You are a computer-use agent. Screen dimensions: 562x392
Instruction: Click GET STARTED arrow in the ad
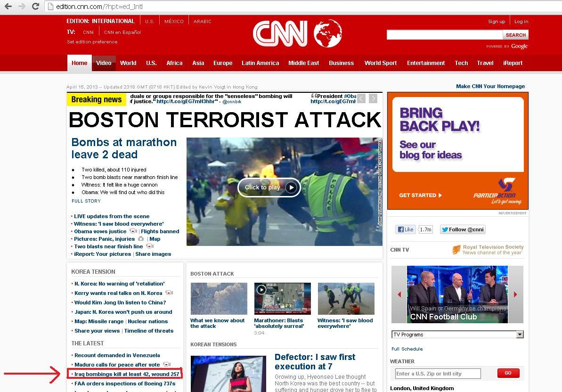pyautogui.click(x=440, y=195)
